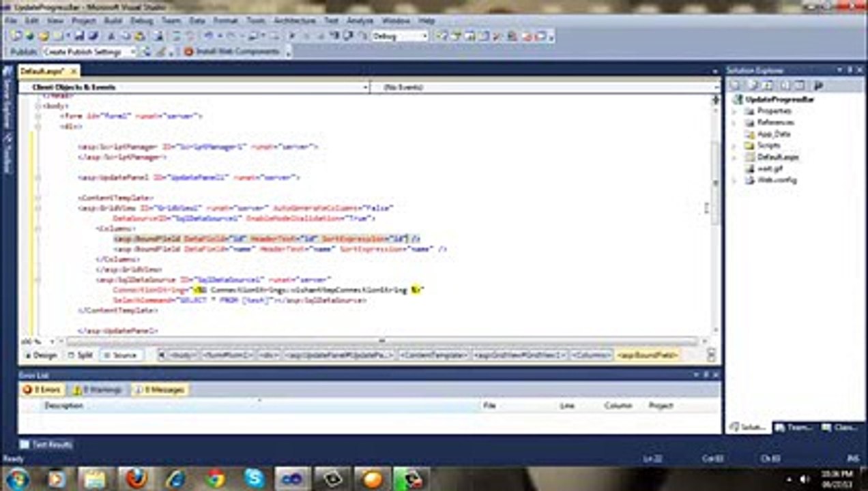Pin the Solution Explorer panel with auto-hide icon
The width and height of the screenshot is (868, 491).
point(850,70)
